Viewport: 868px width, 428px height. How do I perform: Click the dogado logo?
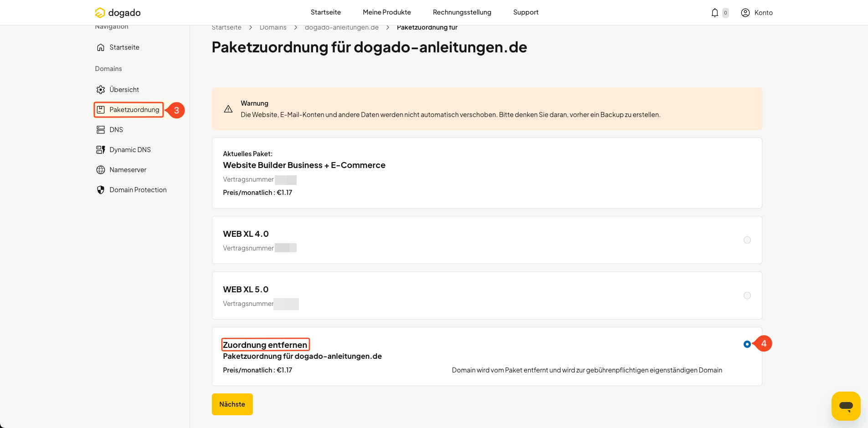point(118,12)
